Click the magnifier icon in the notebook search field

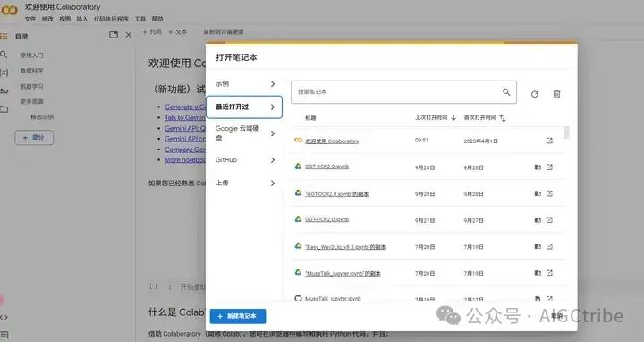coord(506,92)
